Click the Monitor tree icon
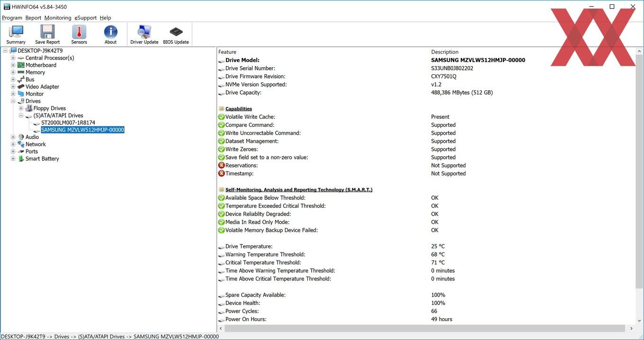644x340 pixels. point(21,94)
